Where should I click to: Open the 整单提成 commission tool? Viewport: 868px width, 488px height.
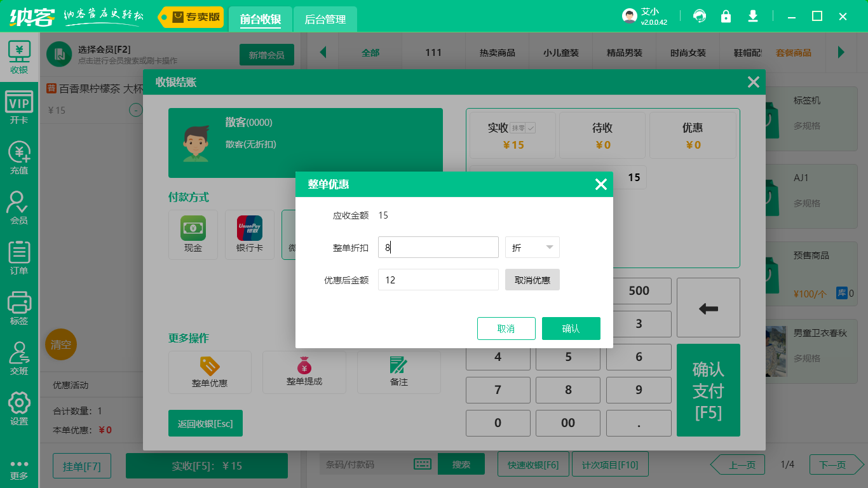coord(304,372)
